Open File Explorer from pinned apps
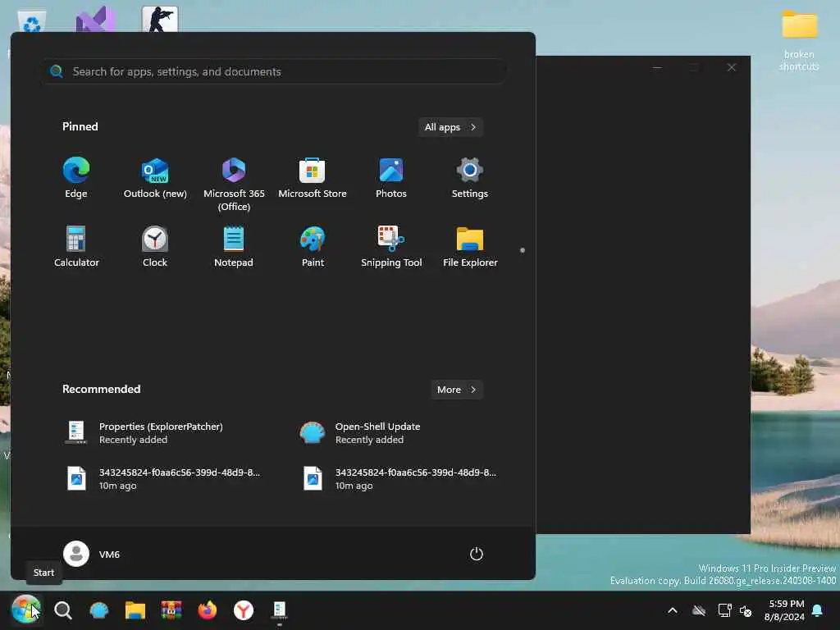The image size is (840, 630). [x=470, y=246]
